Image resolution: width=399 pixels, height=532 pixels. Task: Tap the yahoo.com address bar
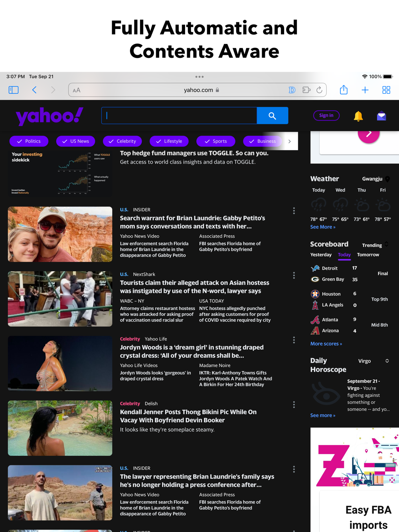pos(198,90)
